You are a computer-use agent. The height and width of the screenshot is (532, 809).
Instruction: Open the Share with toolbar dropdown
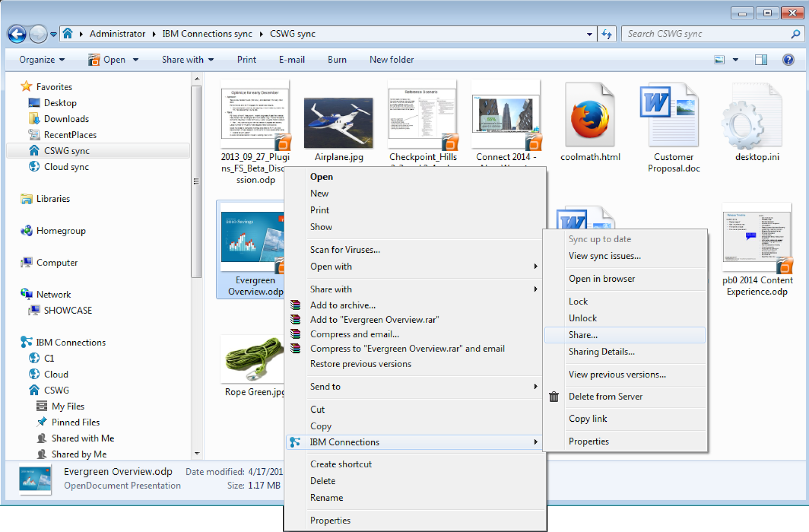coord(188,60)
